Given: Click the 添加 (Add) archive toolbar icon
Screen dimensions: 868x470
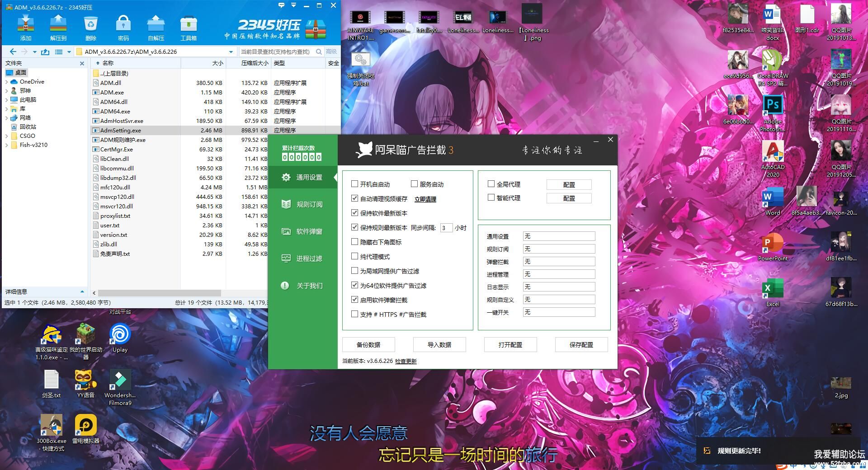Looking at the screenshot, I should (26, 23).
